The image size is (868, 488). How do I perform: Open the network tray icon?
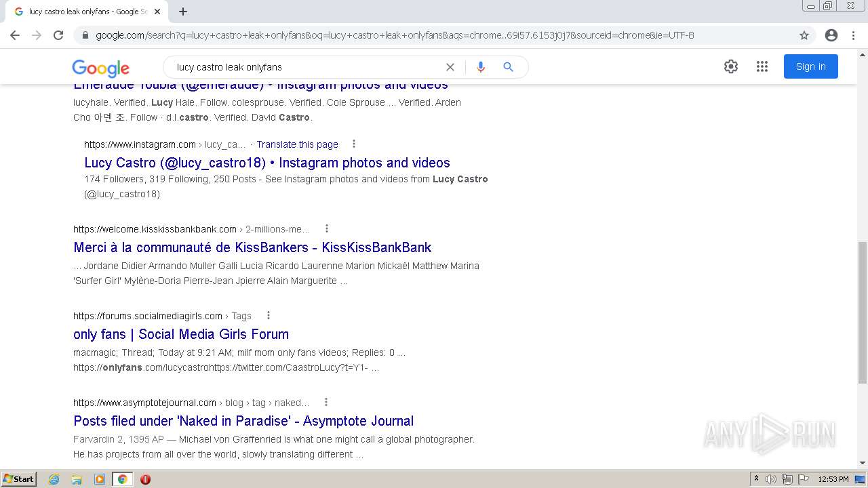(787, 479)
